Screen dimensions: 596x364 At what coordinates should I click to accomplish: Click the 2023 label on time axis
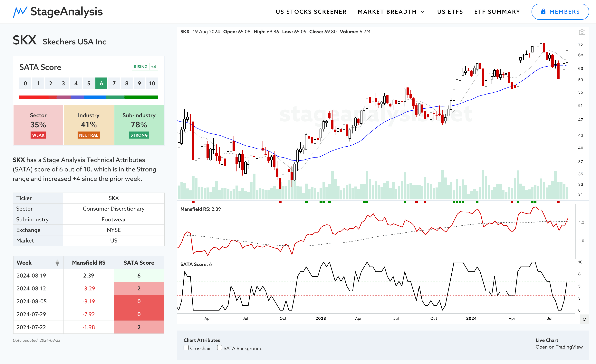321,318
